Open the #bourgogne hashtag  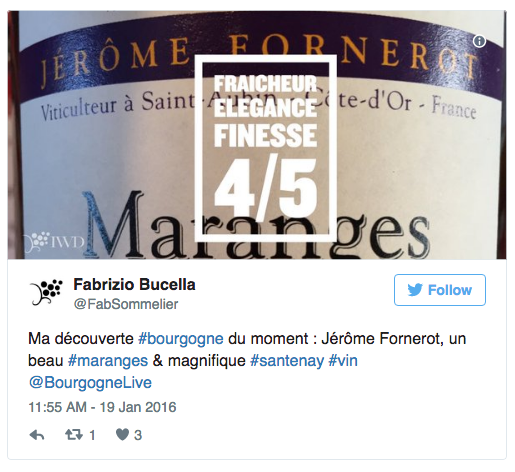(x=181, y=339)
